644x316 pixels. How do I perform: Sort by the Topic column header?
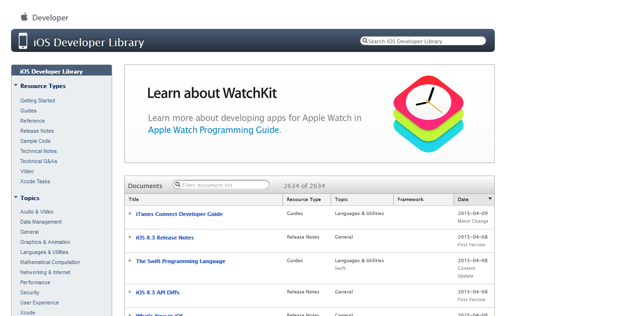362,199
